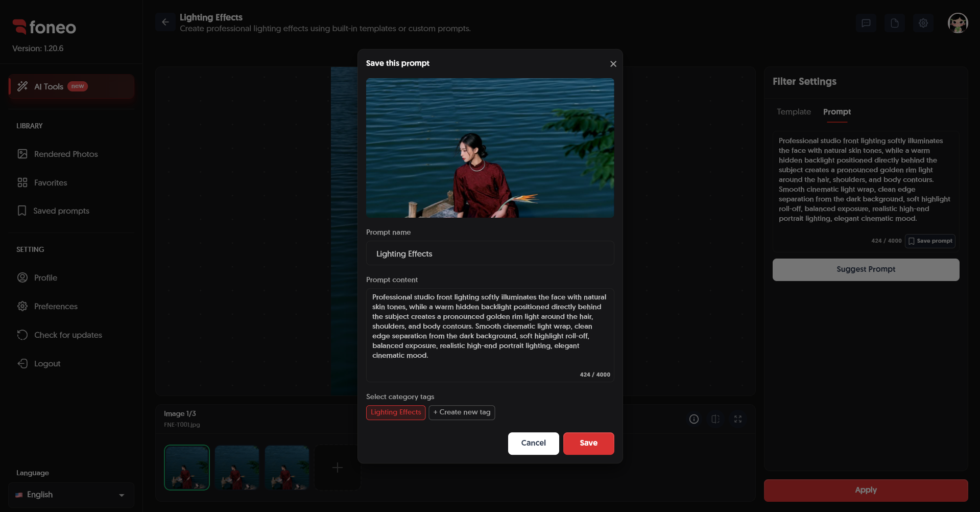Viewport: 980px width, 512px height.
Task: Open the settings gear icon in header
Action: (923, 23)
